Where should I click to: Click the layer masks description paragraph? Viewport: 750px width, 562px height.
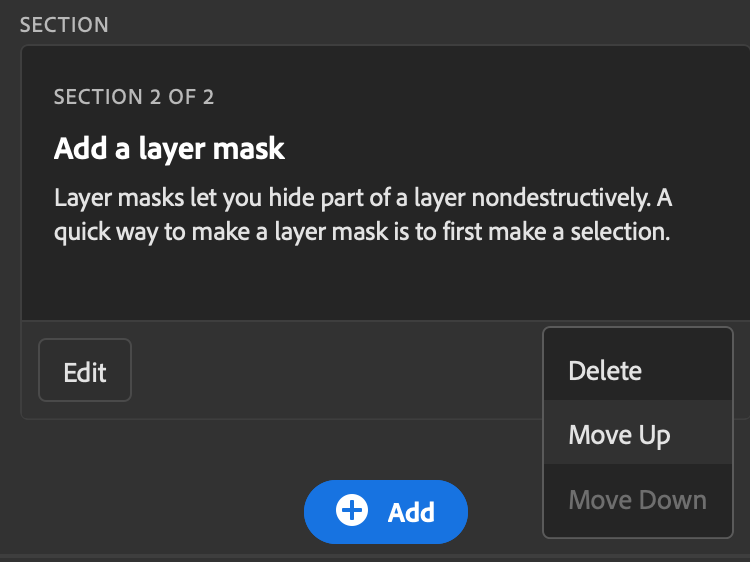pos(362,215)
